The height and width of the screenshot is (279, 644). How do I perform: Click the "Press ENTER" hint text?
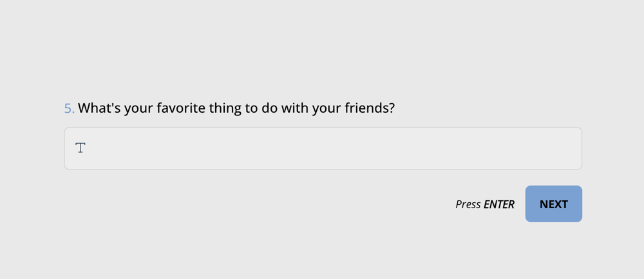[x=484, y=204]
